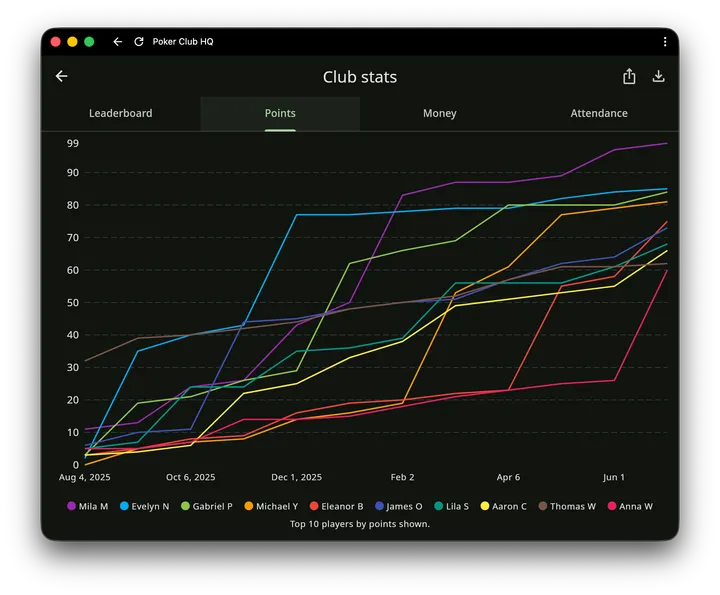The image size is (720, 595).
Task: Switch to the Leaderboard tab
Action: (x=121, y=113)
